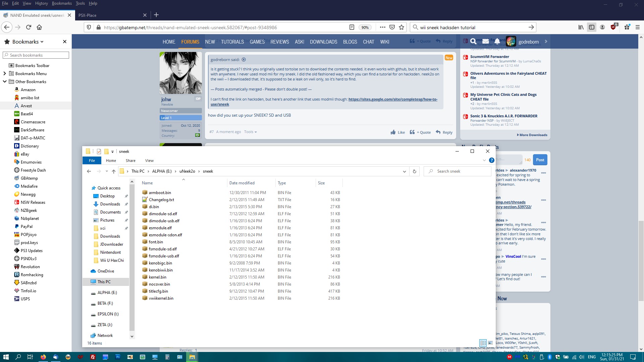
Task: Reply to johw's post #7
Action: pyautogui.click(x=444, y=132)
